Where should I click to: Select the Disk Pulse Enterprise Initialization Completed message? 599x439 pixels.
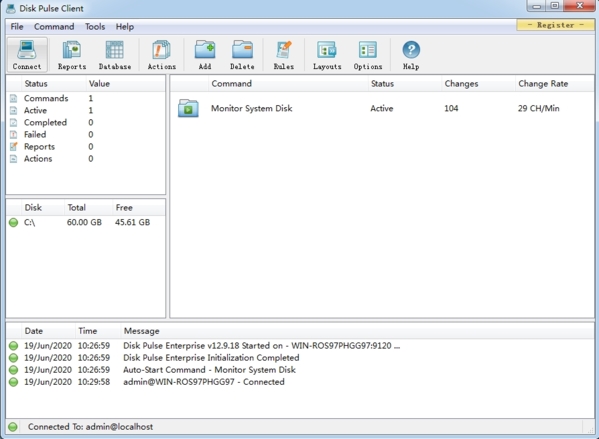tap(211, 358)
